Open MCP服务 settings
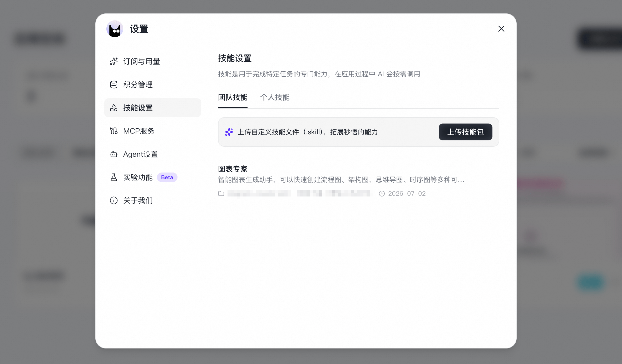This screenshot has height=364, width=622. tap(153, 131)
